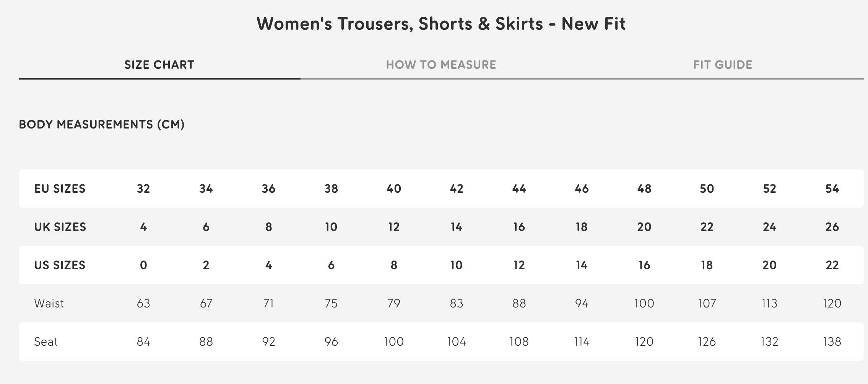Click the Body Measurements (CM) heading

[102, 124]
